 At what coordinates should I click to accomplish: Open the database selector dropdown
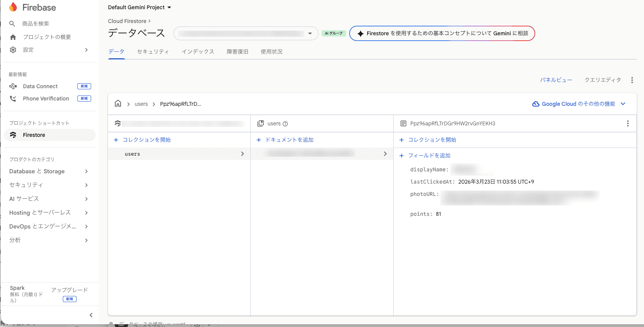pos(246,33)
